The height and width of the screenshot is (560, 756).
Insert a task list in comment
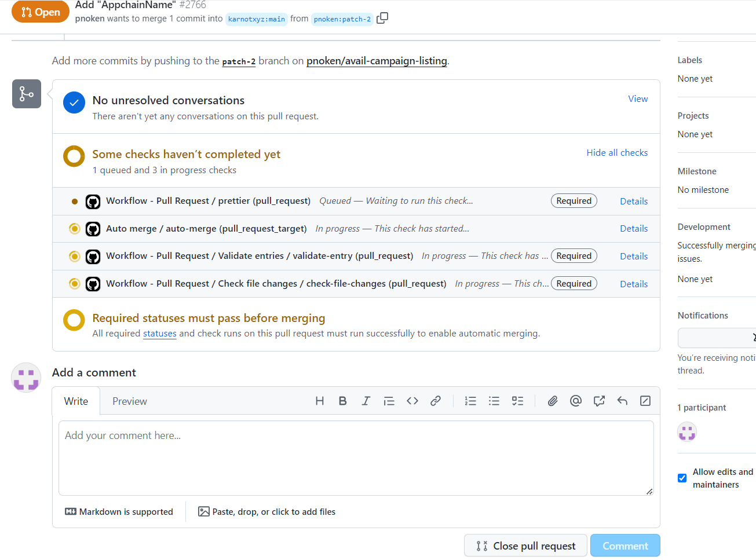pos(517,401)
